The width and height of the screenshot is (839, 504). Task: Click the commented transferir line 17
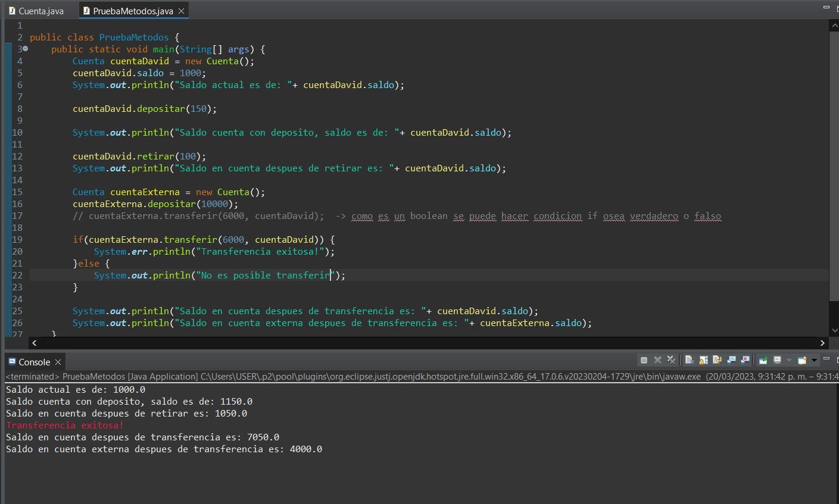397,215
